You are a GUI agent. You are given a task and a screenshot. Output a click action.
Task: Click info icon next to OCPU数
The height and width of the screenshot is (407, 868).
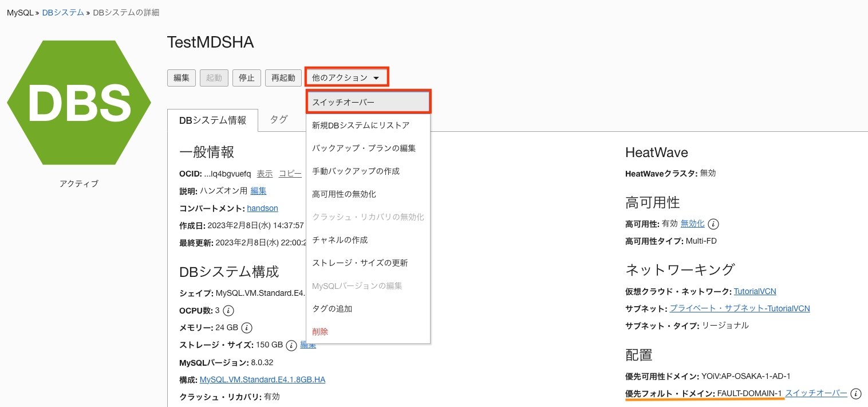[228, 311]
